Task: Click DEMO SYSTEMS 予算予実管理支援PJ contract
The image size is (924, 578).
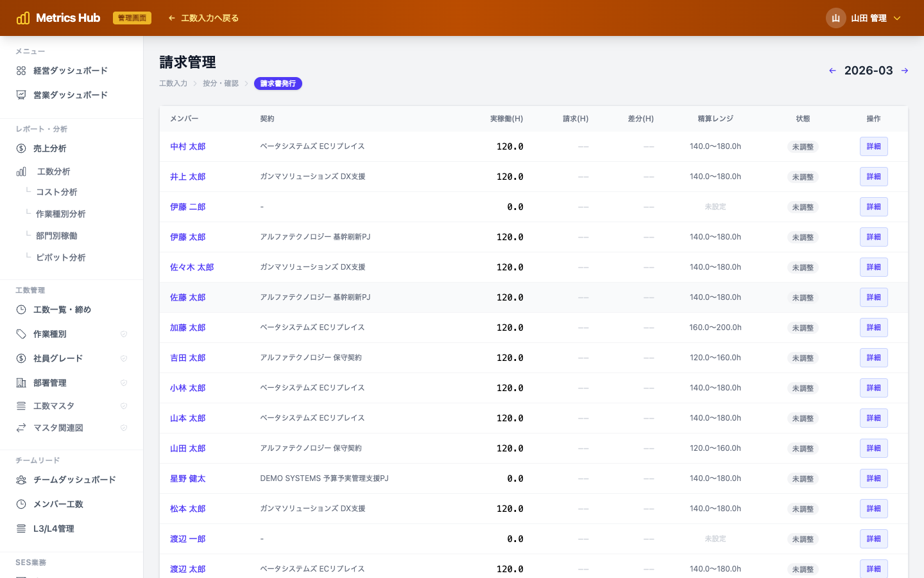Action: coord(324,478)
